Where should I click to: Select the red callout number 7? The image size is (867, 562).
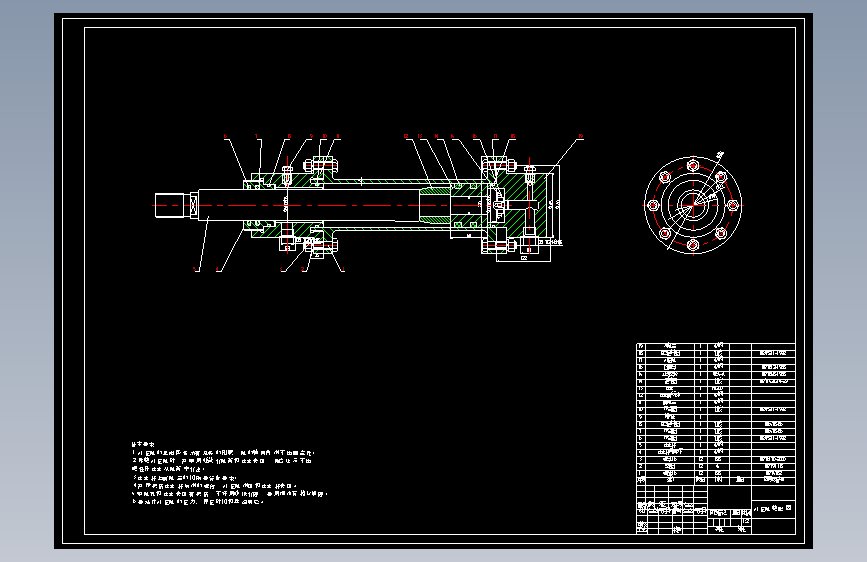tap(257, 136)
